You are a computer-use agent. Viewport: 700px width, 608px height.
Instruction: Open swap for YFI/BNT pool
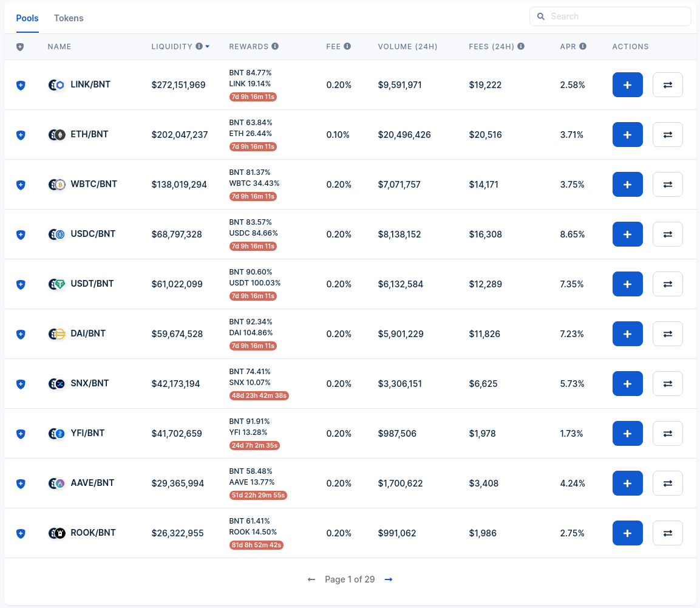(667, 433)
